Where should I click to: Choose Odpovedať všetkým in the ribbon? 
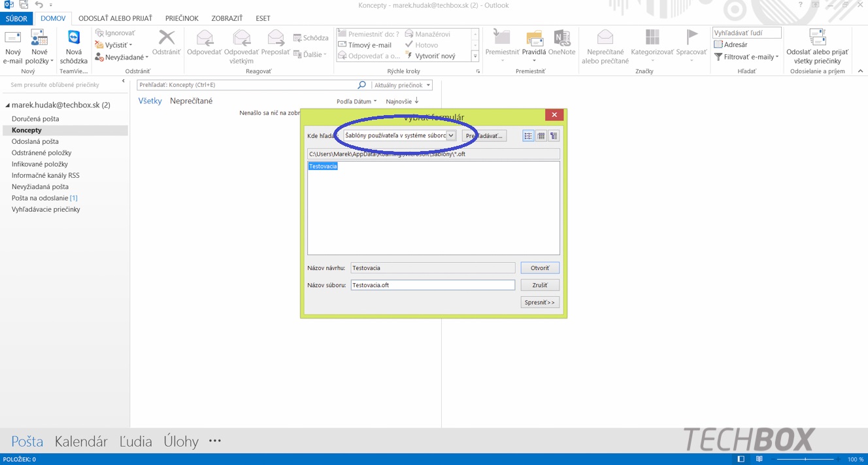242,47
